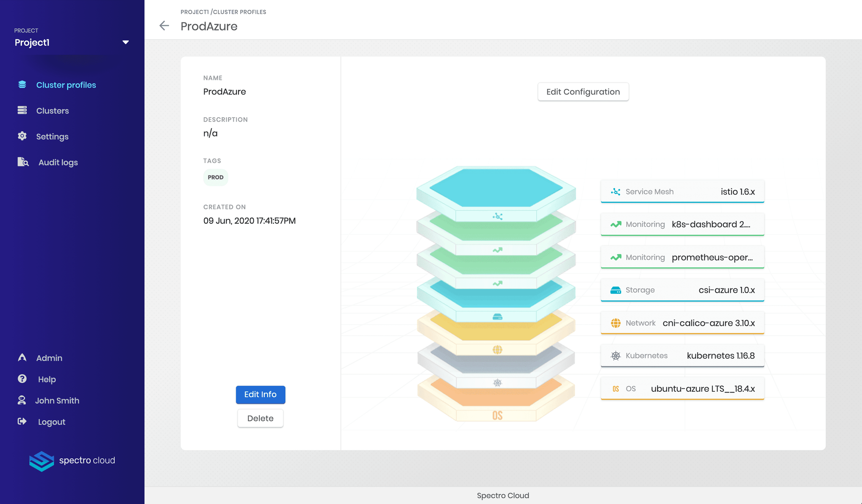Click the network globe icon on stack diagram
Screen dimensions: 862x504
[497, 350]
